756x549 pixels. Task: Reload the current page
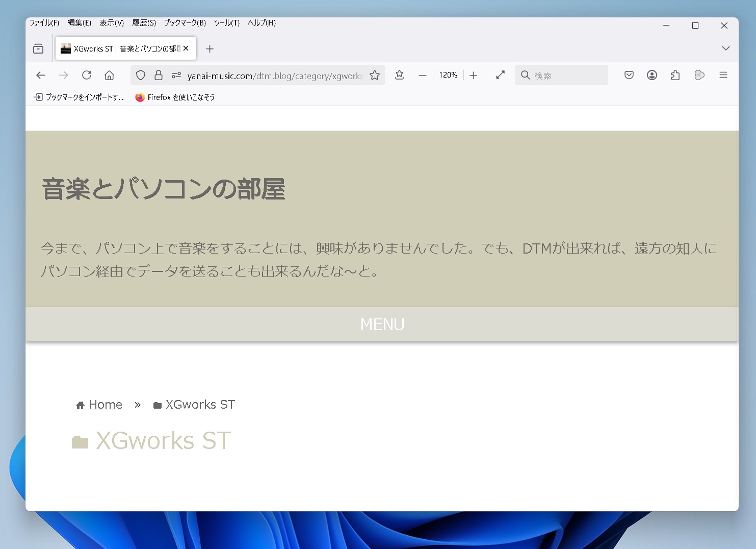tap(87, 76)
